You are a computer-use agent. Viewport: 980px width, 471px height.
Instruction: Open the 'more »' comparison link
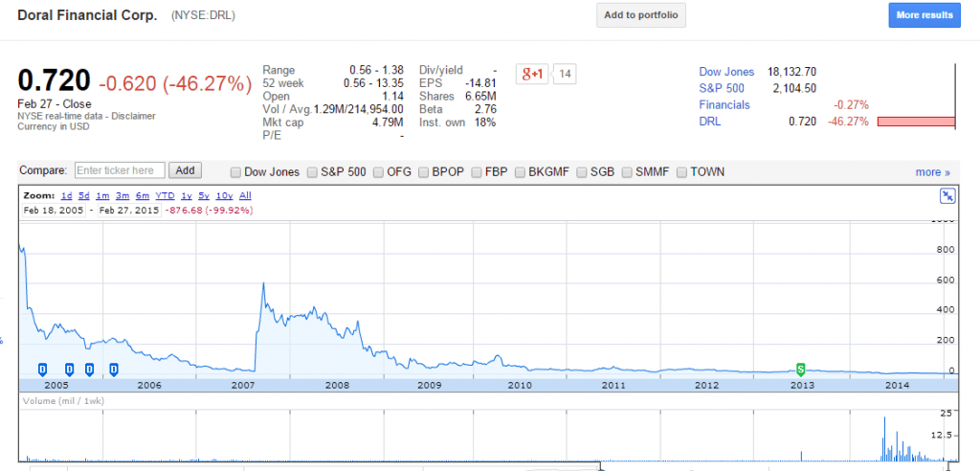(932, 172)
